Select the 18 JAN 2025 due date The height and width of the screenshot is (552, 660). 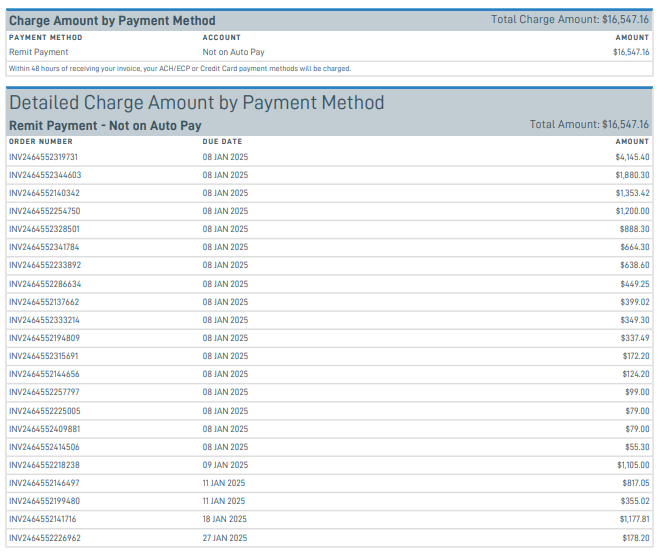pyautogui.click(x=224, y=519)
